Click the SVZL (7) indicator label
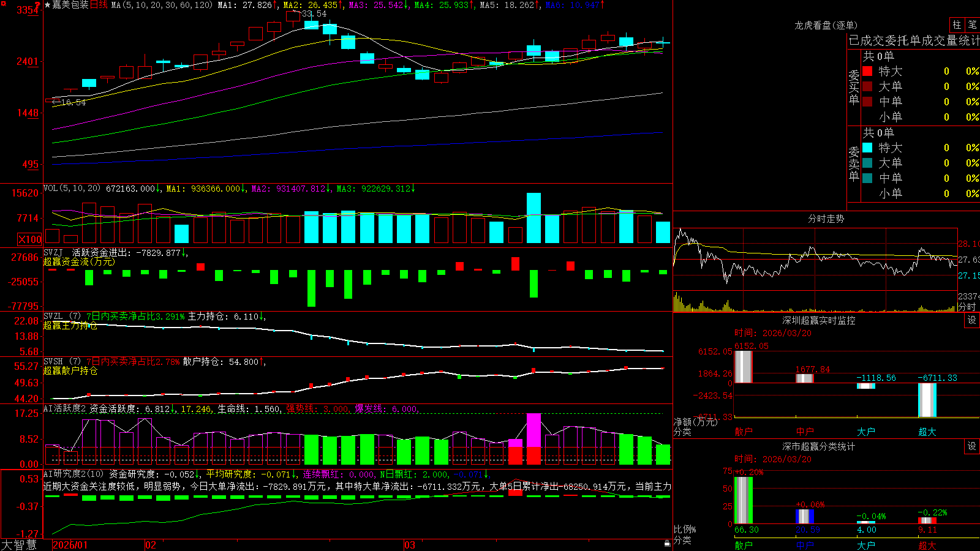Screen dimensions: 980x551 point(62,317)
